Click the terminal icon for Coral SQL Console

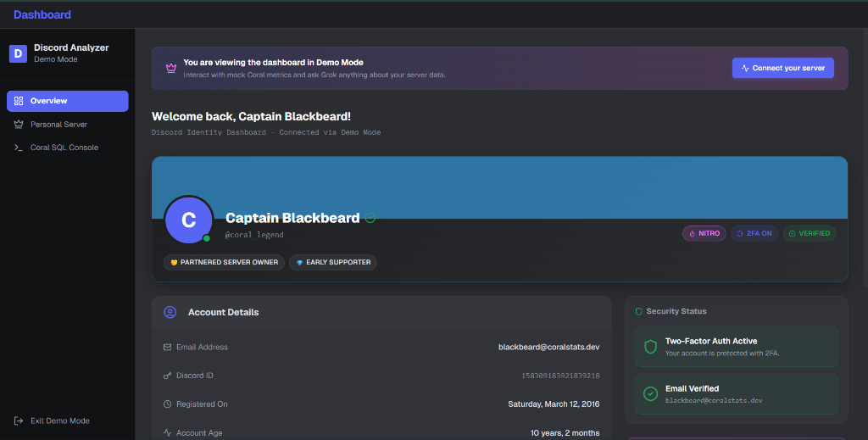click(19, 148)
